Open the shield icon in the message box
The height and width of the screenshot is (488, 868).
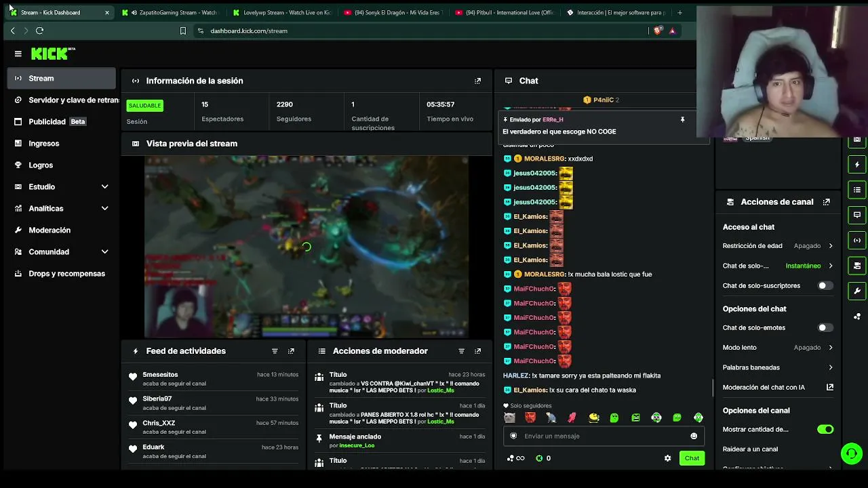tap(513, 436)
